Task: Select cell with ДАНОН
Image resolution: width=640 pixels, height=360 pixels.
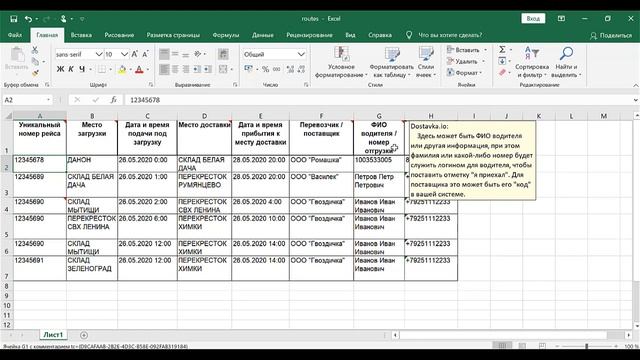Action: pos(92,164)
